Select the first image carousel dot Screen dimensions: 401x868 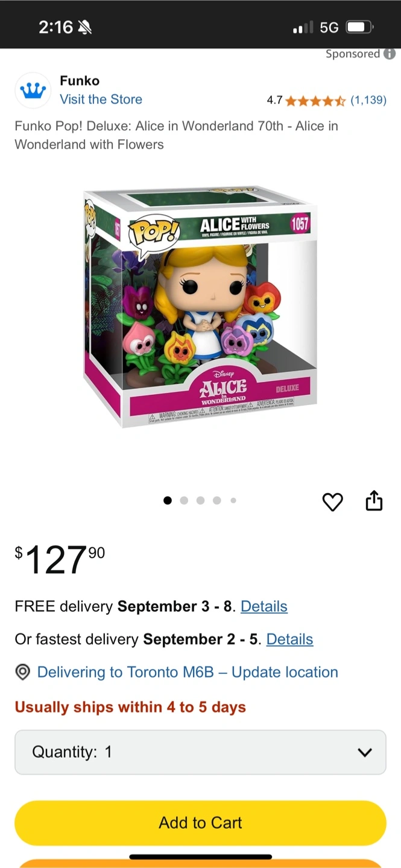(168, 500)
